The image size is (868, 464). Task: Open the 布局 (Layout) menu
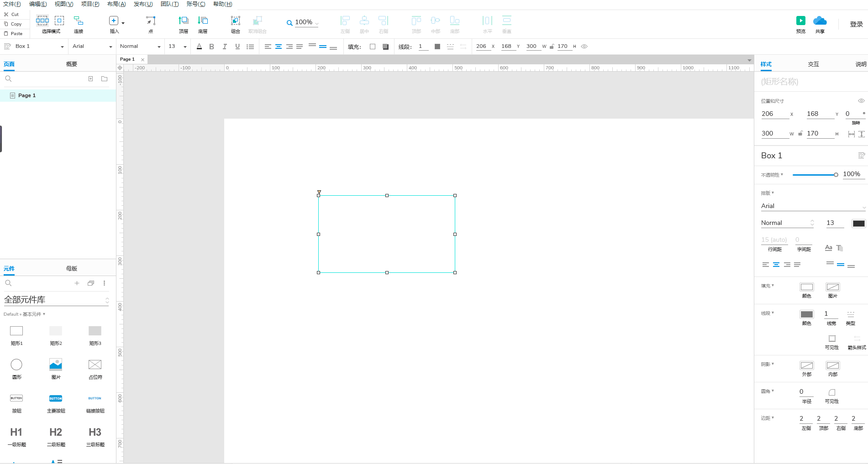coord(116,4)
